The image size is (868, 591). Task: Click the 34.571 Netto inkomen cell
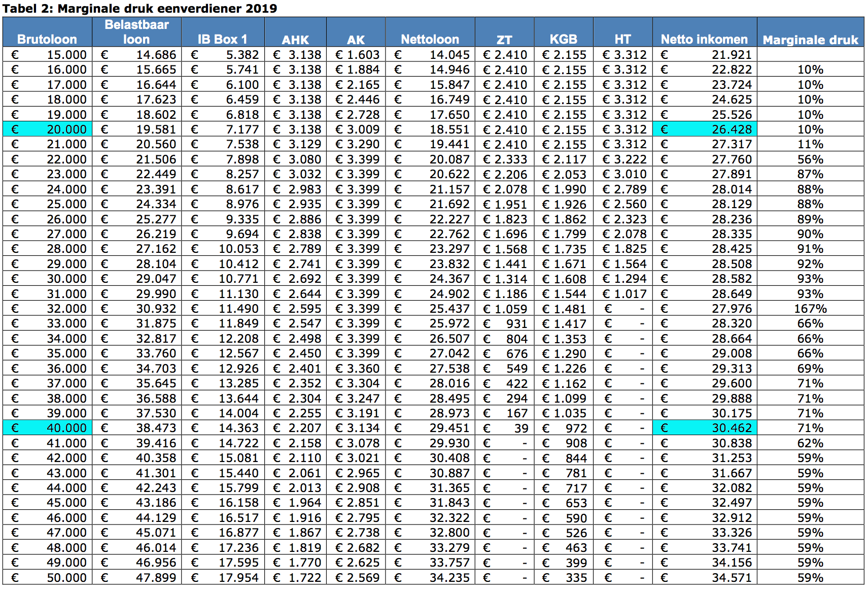click(x=705, y=578)
